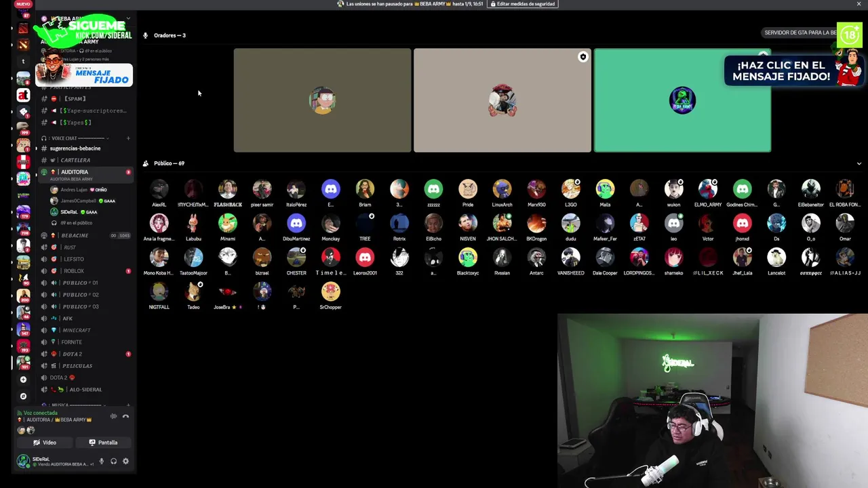Select James0Campbell in AUDITORIA speakers
This screenshot has width=868, height=488.
(83, 201)
